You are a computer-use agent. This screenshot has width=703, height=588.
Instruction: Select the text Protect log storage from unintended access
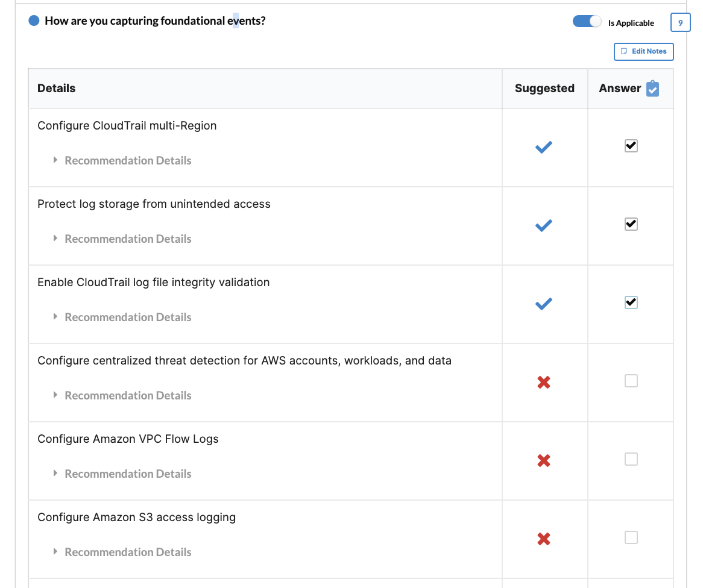154,204
